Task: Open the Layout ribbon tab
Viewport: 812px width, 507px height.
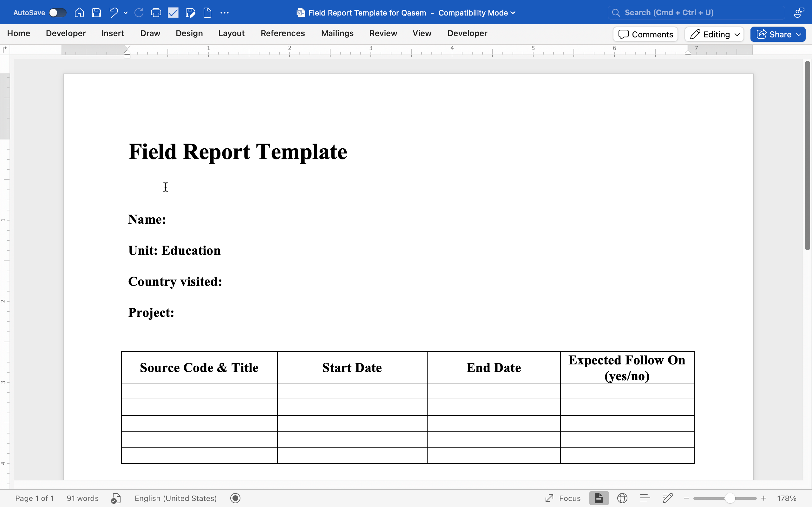Action: [x=231, y=33]
